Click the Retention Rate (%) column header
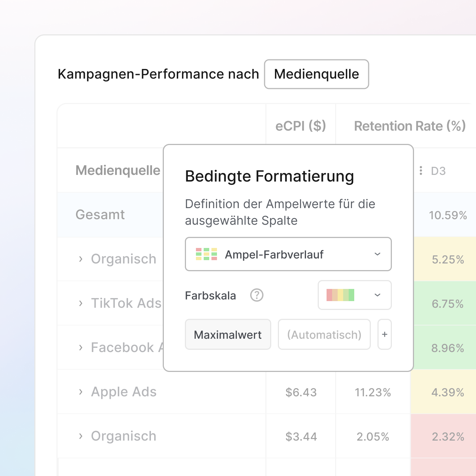Screen dimensions: 476x476 coord(410,126)
